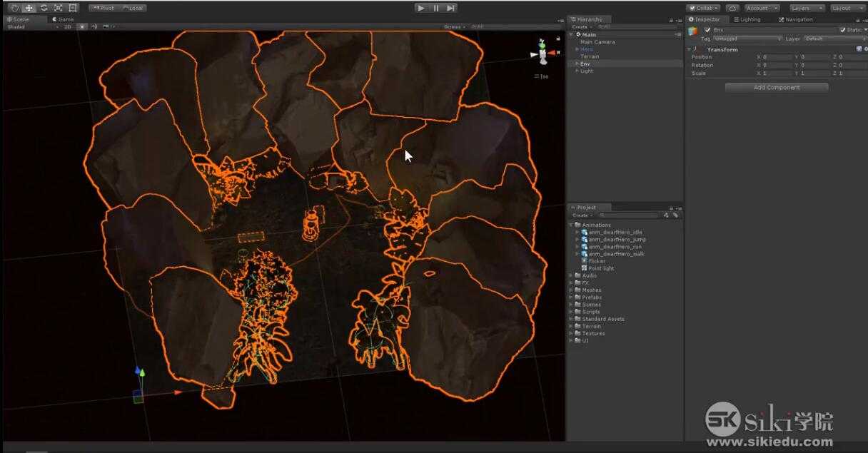Select the Scale tool
This screenshot has width=868, height=453.
58,8
